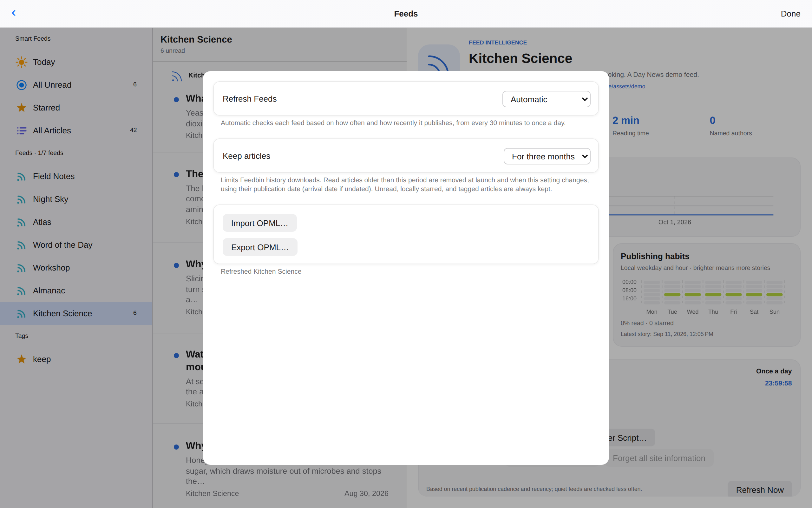812x508 pixels.
Task: Open the Night Sky feed icon
Action: point(22,199)
